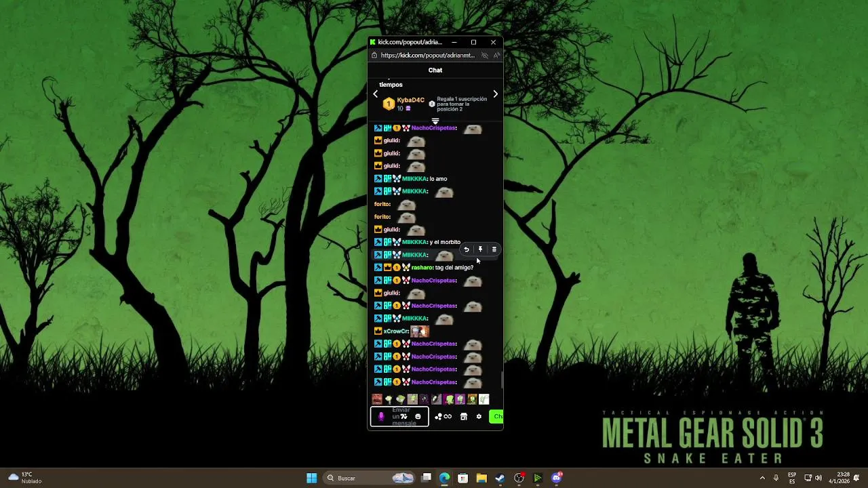
Task: Show hidden tray icons chevron
Action: [x=762, y=478]
